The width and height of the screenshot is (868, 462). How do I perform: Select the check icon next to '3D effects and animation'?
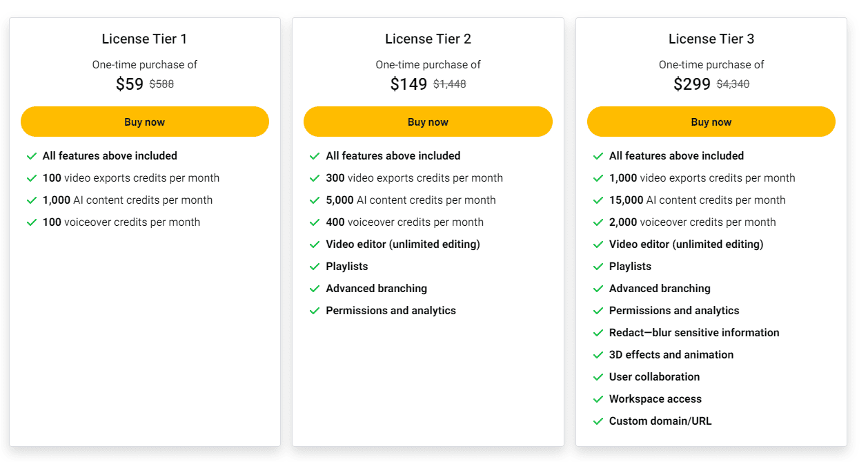tap(598, 354)
